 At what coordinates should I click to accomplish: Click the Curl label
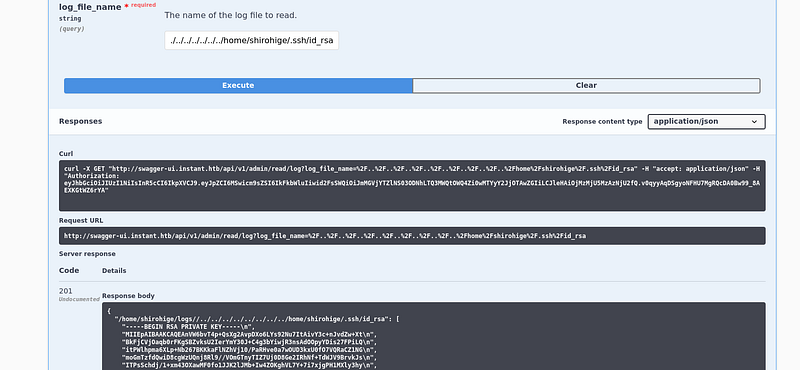coord(66,154)
